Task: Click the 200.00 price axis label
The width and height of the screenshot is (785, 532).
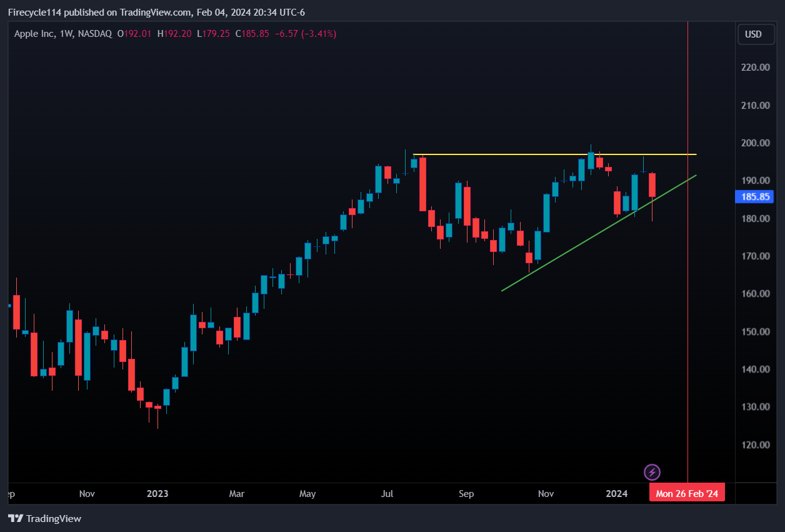Action: click(755, 143)
